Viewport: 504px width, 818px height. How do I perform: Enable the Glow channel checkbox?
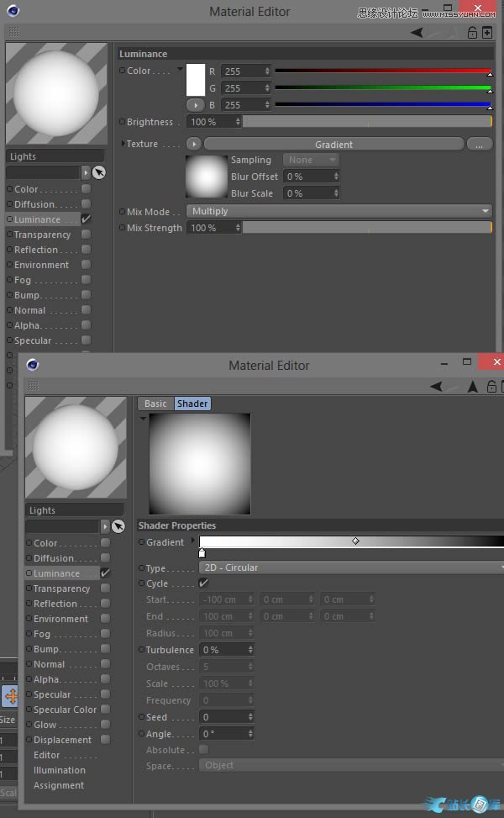coord(105,725)
